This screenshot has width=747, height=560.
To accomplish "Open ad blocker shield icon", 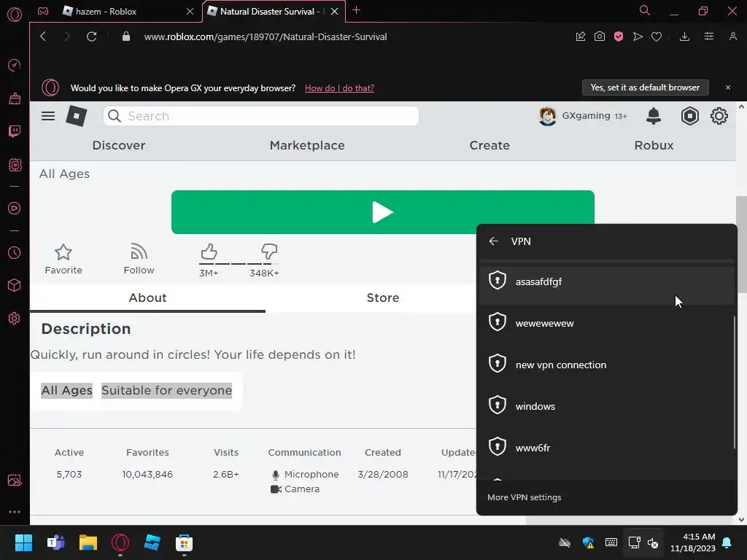I will [619, 36].
